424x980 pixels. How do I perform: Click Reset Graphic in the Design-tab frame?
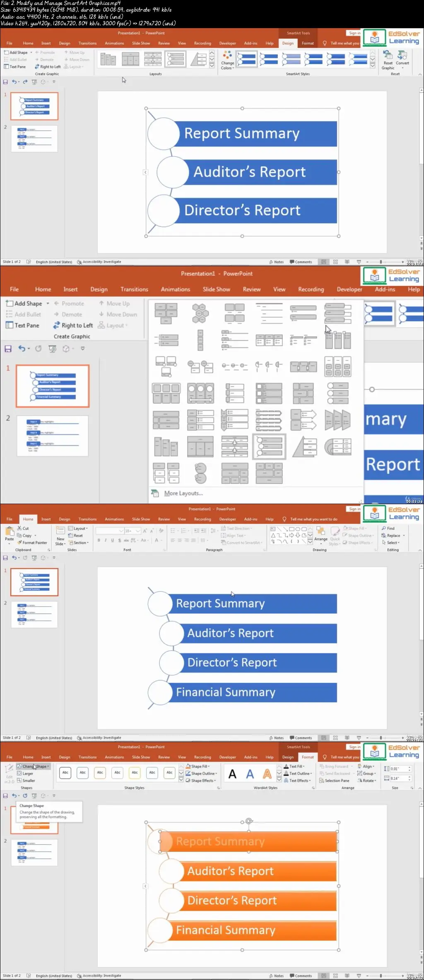[x=388, y=60]
